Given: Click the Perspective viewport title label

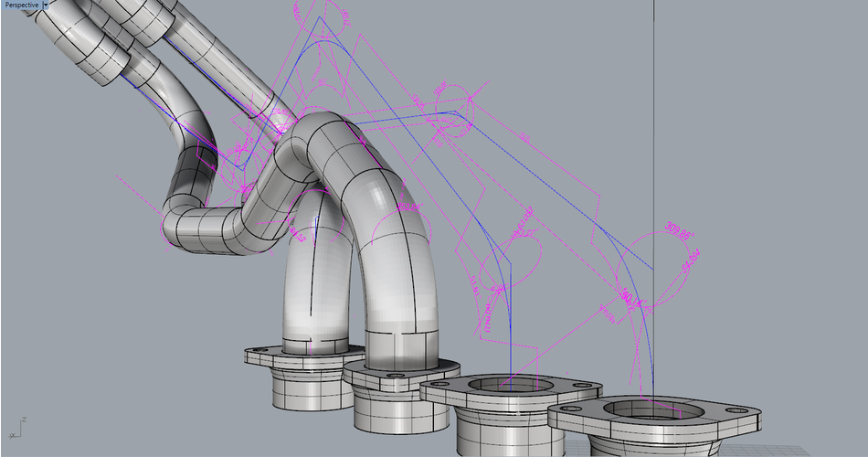Looking at the screenshot, I should [20, 5].
